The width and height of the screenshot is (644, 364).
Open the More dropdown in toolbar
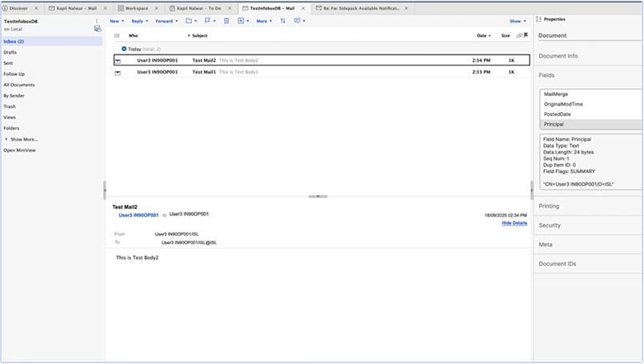[263, 21]
